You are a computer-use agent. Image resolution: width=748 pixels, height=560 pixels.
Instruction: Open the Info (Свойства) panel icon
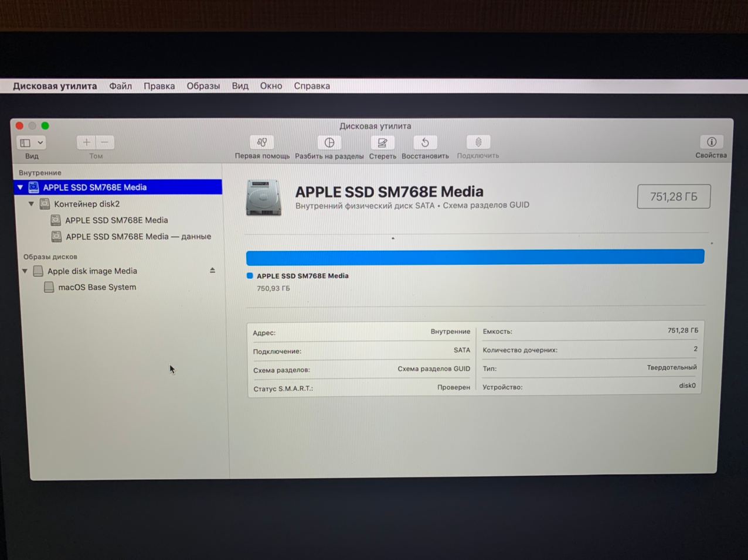coord(711,142)
